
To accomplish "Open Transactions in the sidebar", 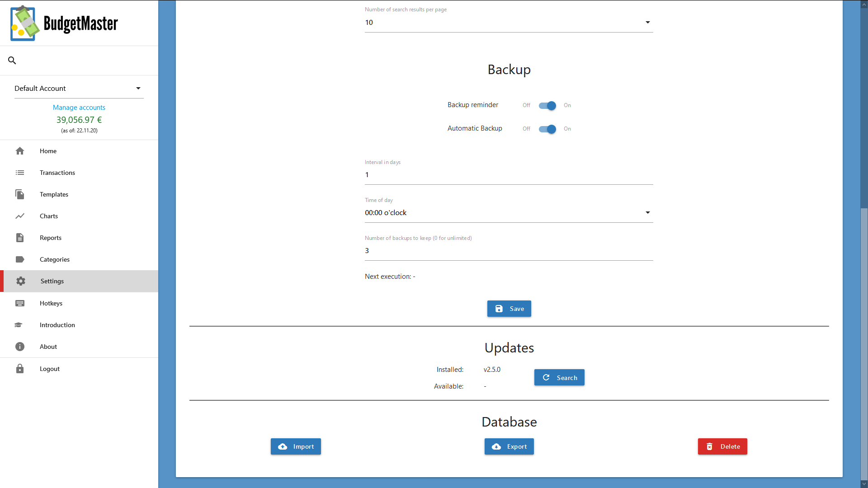I will click(x=79, y=173).
